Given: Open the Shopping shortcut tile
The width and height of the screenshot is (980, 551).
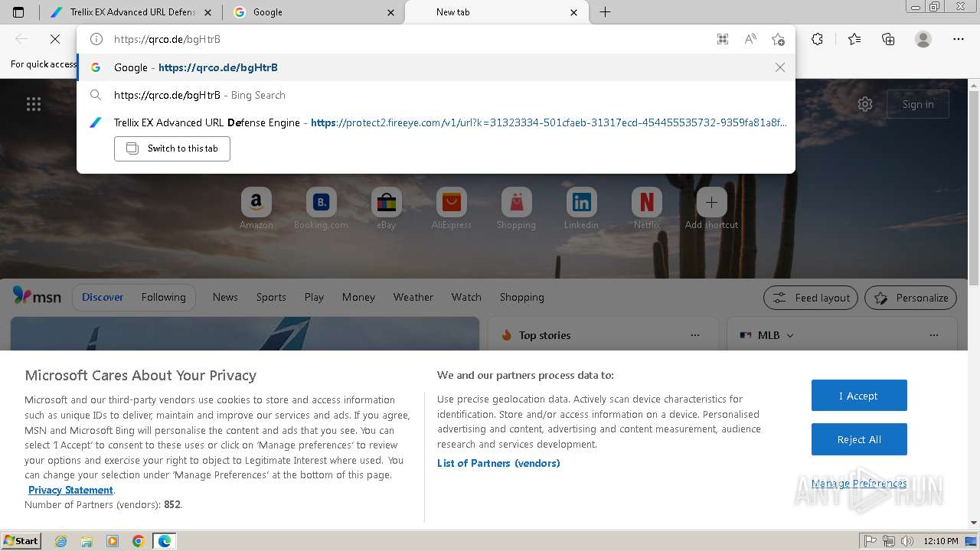Looking at the screenshot, I should [x=516, y=208].
